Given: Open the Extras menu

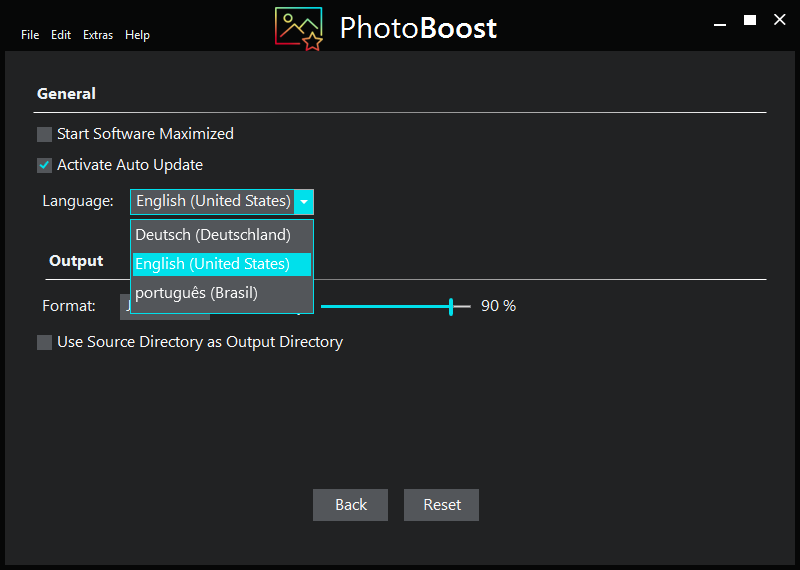Looking at the screenshot, I should coord(98,35).
